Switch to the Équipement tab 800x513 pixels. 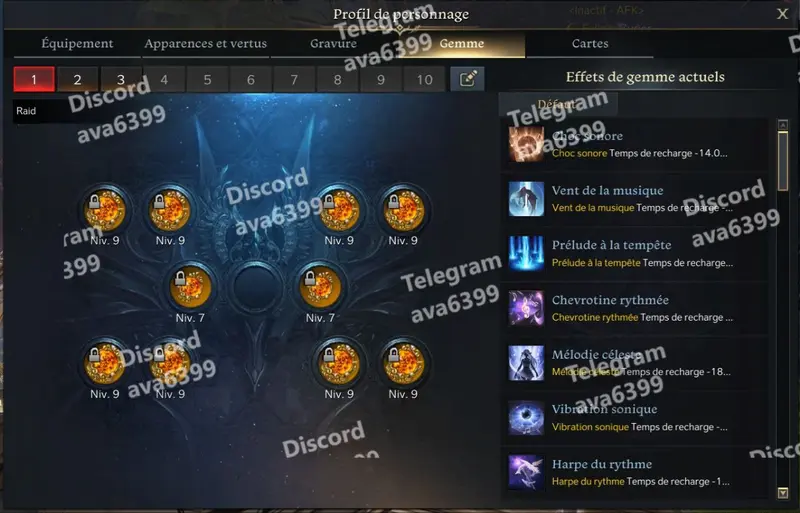pos(78,44)
